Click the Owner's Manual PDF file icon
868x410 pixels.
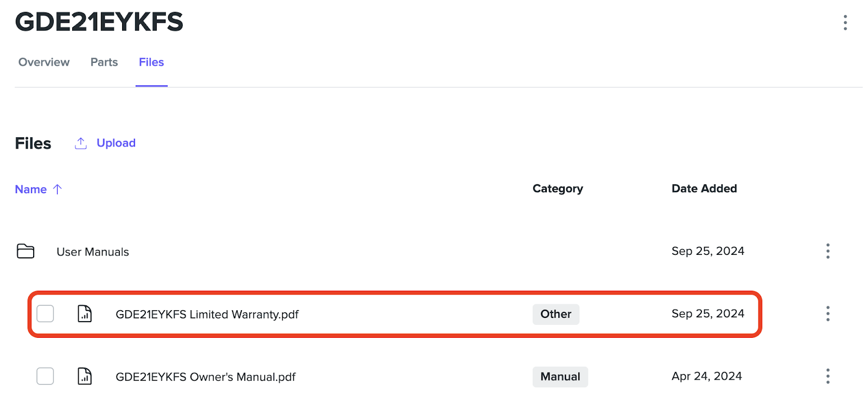point(85,376)
